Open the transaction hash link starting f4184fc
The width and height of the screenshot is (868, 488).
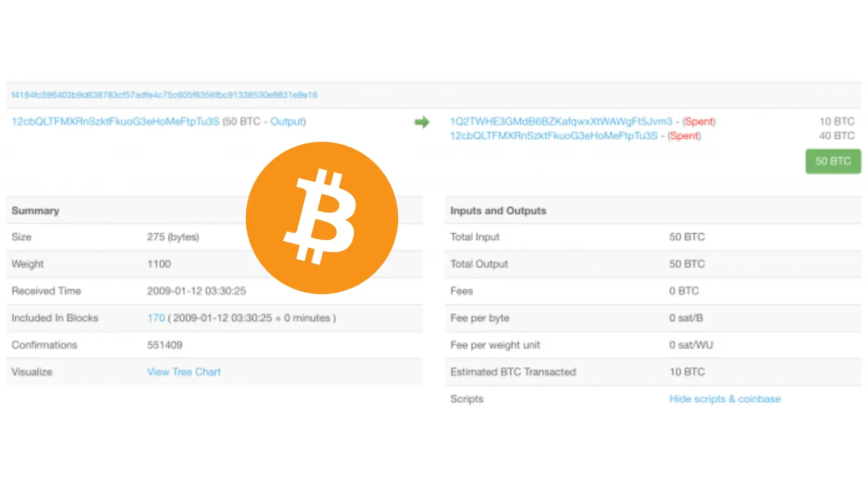click(x=164, y=95)
